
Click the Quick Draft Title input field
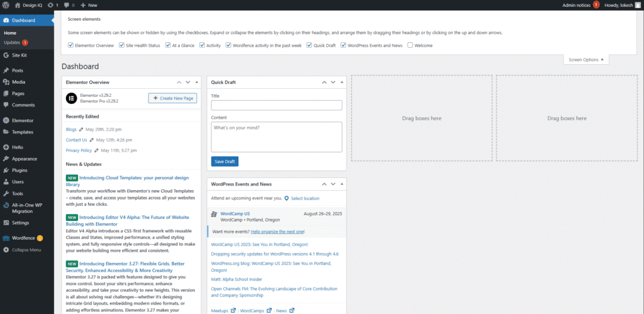click(277, 105)
